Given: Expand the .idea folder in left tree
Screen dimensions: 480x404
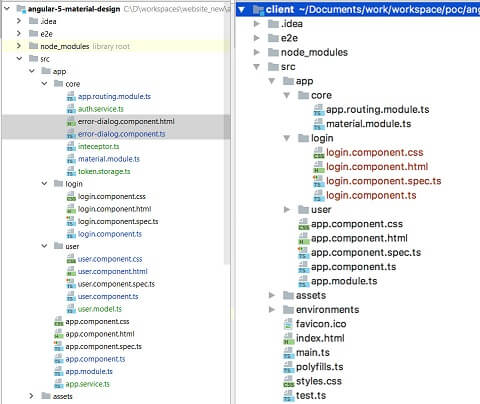Looking at the screenshot, I should [19, 21].
